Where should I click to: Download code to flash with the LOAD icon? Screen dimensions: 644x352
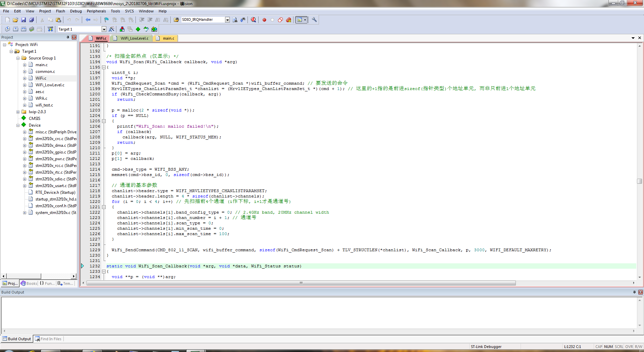click(x=50, y=29)
